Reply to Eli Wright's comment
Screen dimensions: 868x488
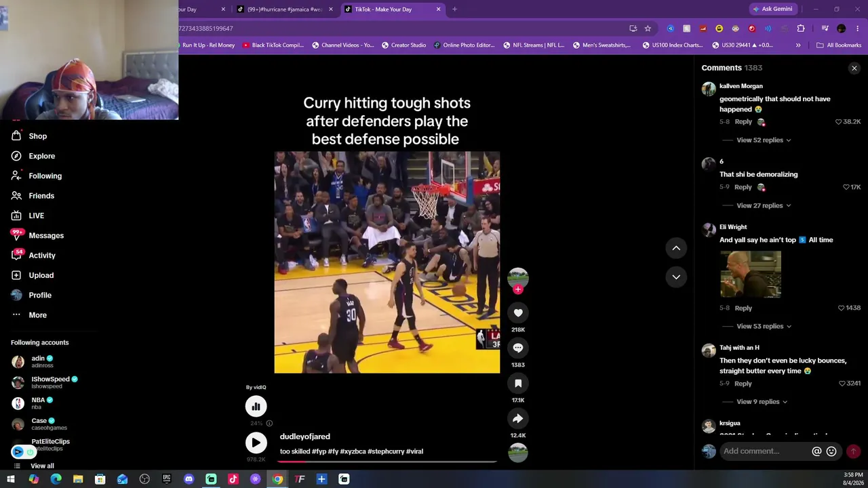[x=743, y=308]
